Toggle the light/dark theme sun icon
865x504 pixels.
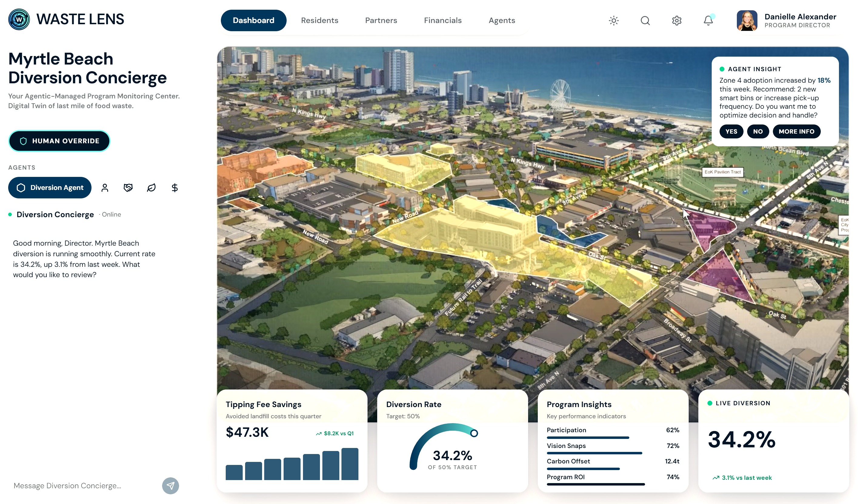(x=614, y=21)
